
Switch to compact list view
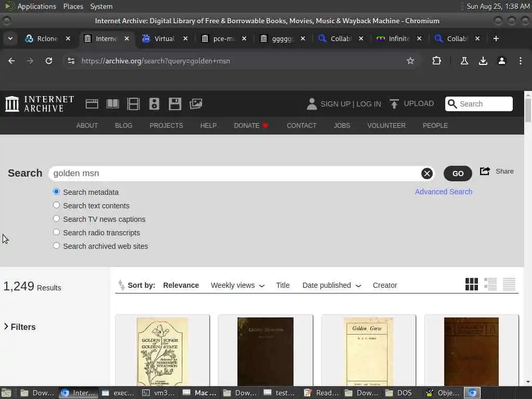(509, 284)
